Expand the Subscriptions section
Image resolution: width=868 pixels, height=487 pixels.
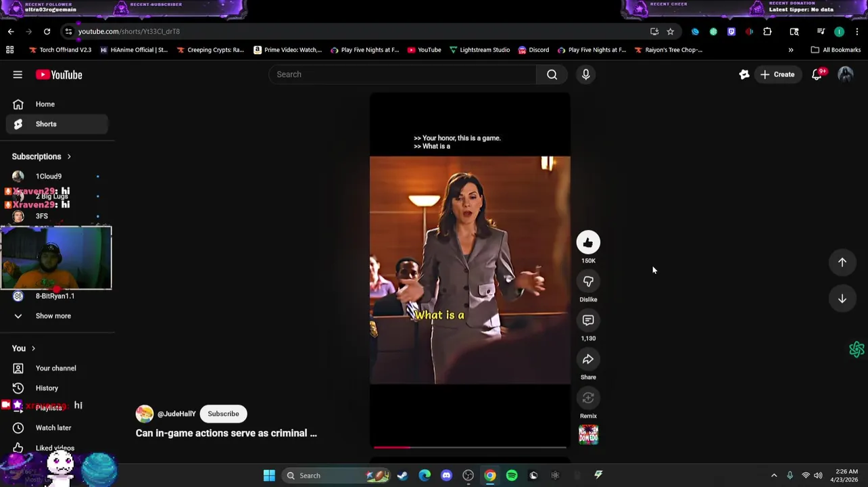41,156
